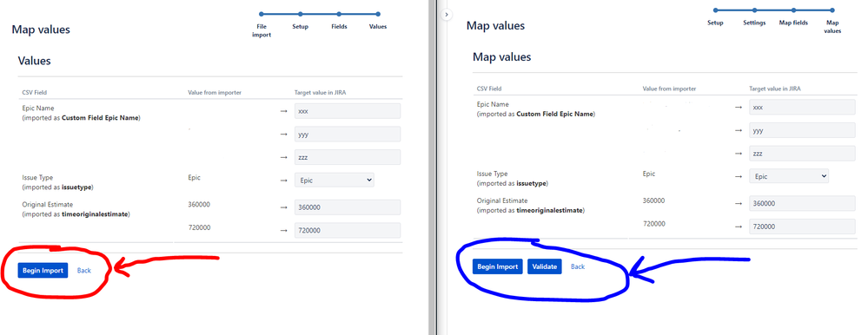The width and height of the screenshot is (868, 335).
Task: Select the Fields wizard step
Action: (339, 26)
